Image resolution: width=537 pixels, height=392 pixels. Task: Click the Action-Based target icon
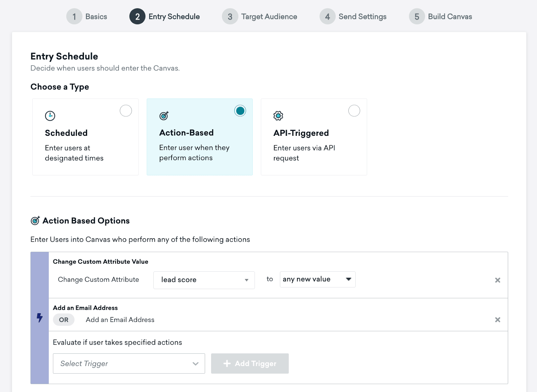(164, 116)
